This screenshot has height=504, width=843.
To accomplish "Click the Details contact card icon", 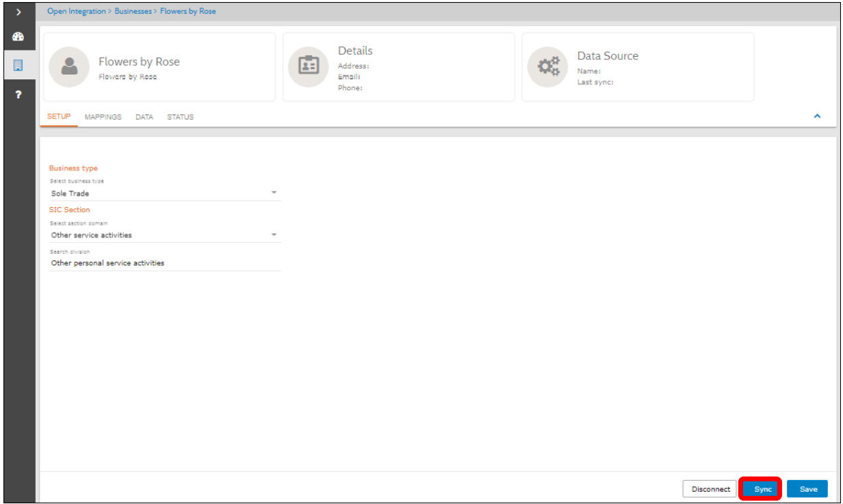I will point(308,67).
